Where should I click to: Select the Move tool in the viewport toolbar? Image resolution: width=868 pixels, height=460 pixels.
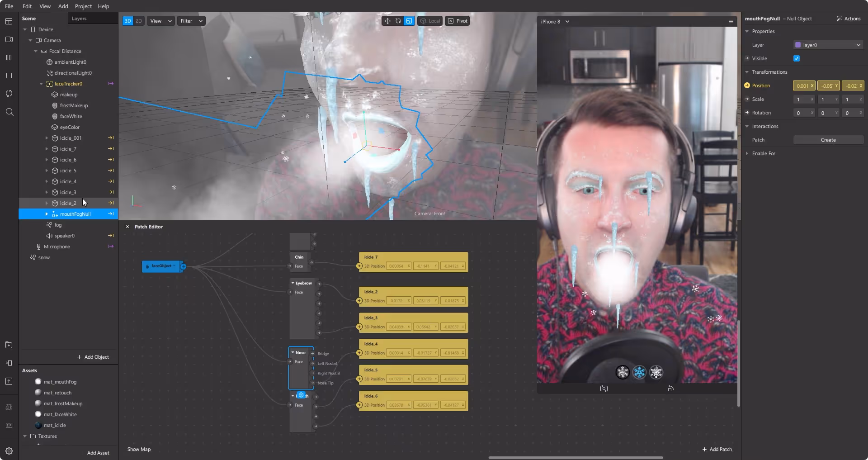(387, 21)
